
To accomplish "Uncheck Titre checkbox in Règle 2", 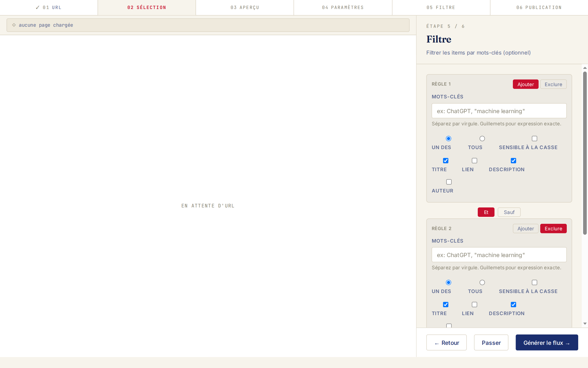I will click(x=446, y=304).
